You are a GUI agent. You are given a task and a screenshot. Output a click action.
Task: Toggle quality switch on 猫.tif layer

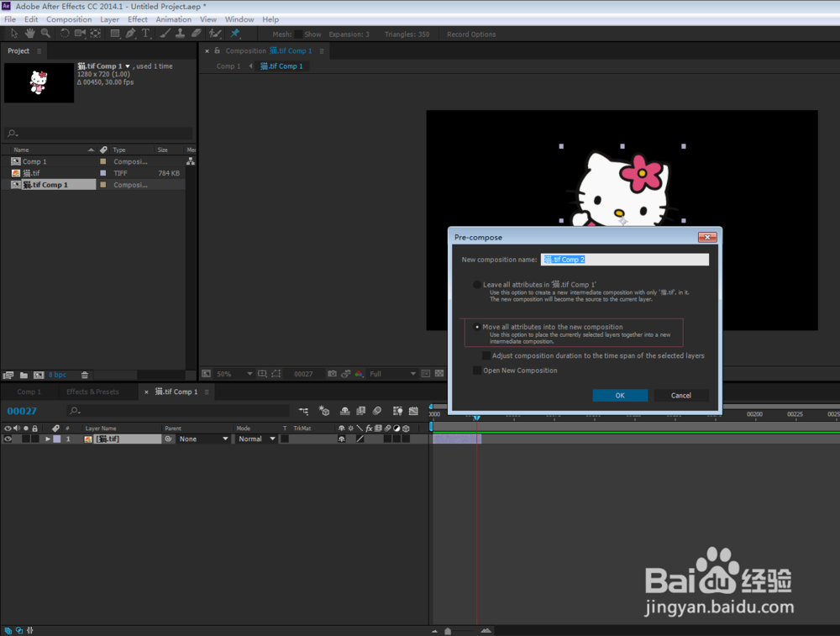pyautogui.click(x=360, y=439)
